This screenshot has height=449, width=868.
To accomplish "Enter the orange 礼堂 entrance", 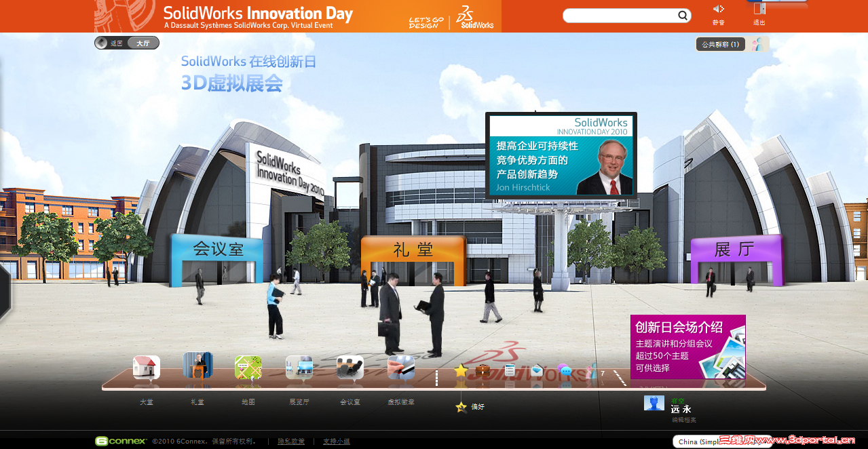I will pos(413,260).
